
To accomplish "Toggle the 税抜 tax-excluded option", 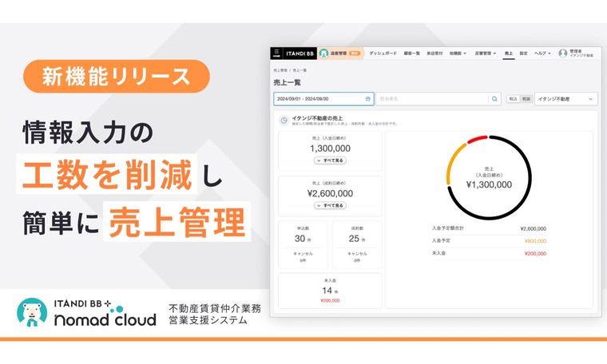I will 526,99.
